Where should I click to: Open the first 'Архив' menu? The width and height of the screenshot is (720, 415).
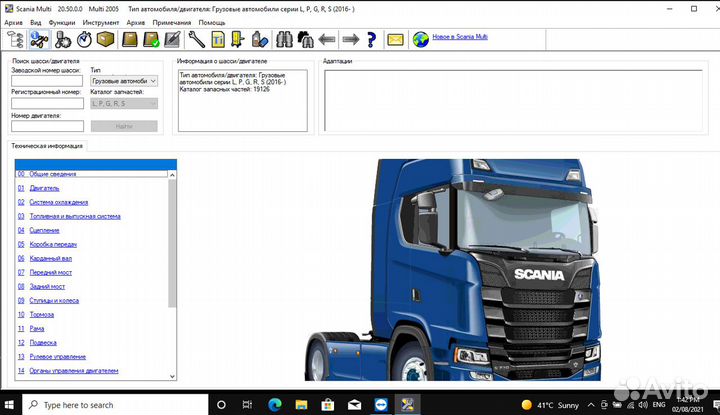(x=13, y=22)
